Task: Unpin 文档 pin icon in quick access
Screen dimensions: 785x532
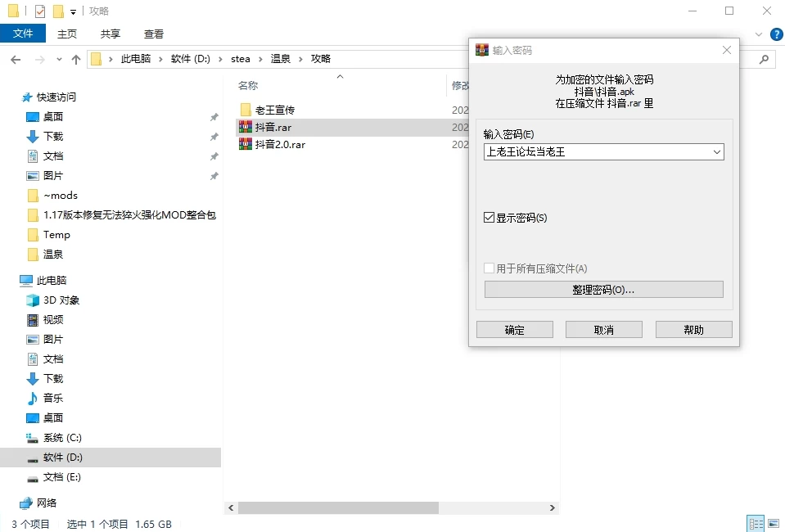Action: 214,156
